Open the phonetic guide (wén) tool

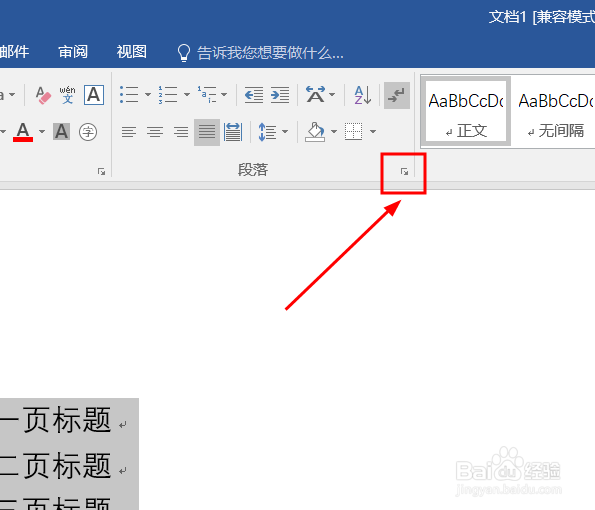pyautogui.click(x=68, y=95)
